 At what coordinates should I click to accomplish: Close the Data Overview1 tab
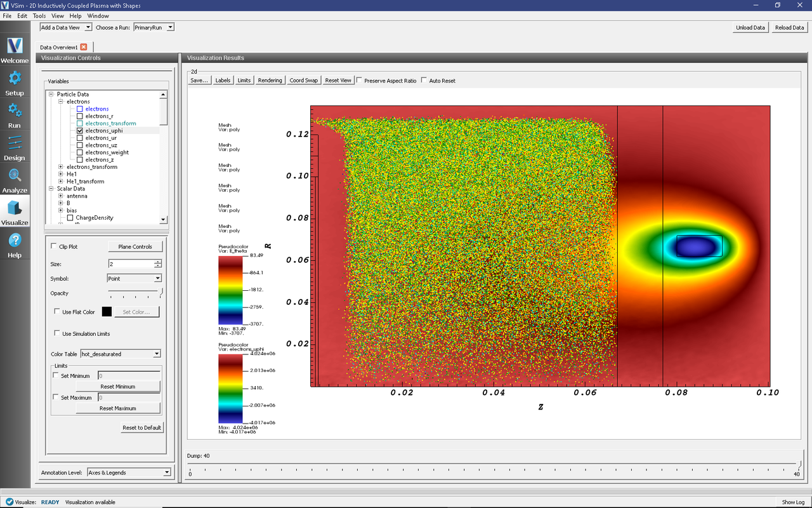coord(84,47)
